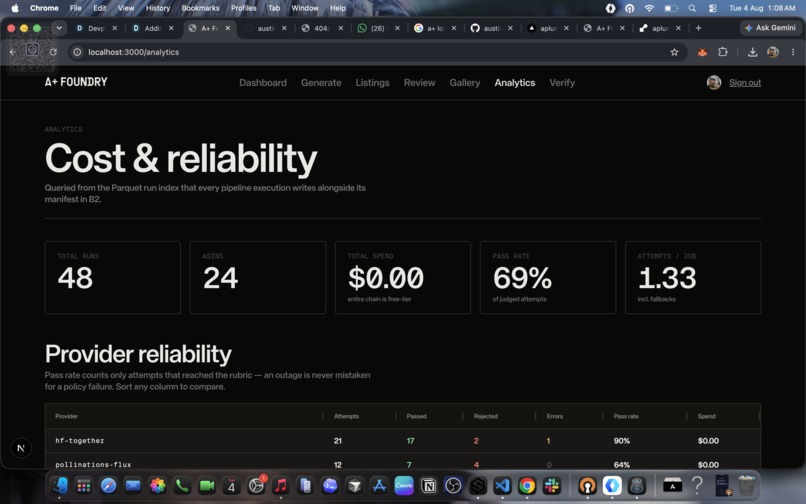Open Spotlight search in menu bar
Screen dimensions: 806x504
pyautogui.click(x=692, y=8)
